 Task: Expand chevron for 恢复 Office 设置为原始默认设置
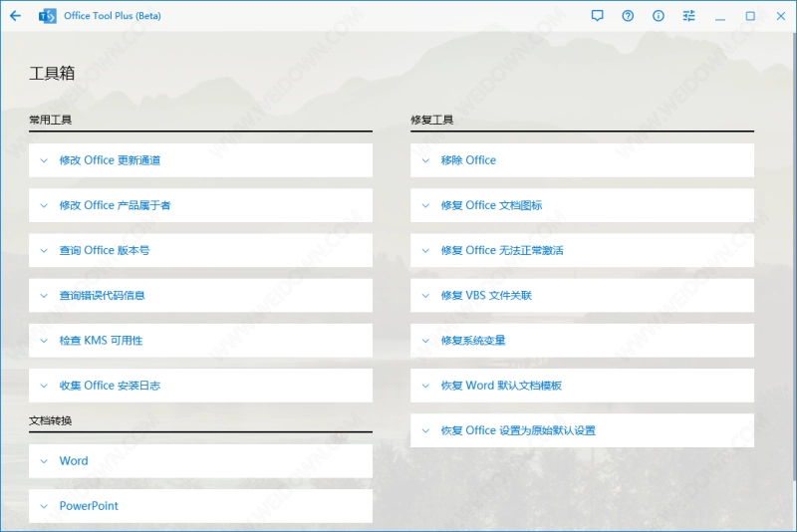pos(426,431)
